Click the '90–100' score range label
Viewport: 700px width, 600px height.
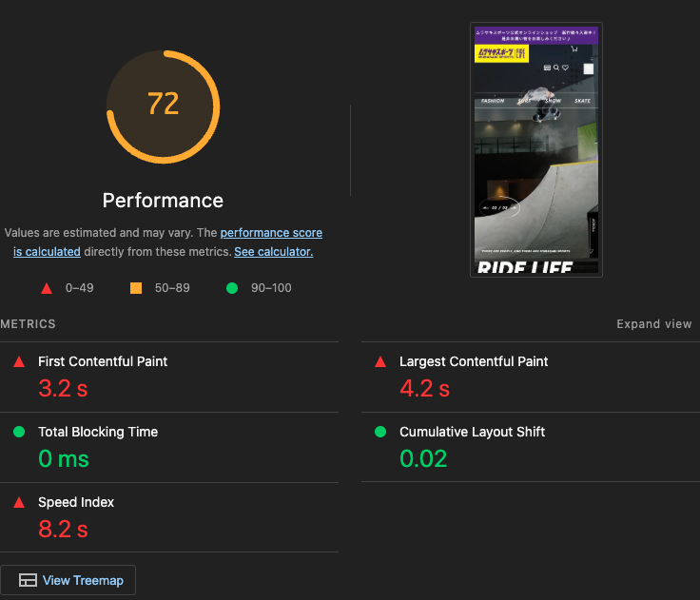(x=271, y=288)
